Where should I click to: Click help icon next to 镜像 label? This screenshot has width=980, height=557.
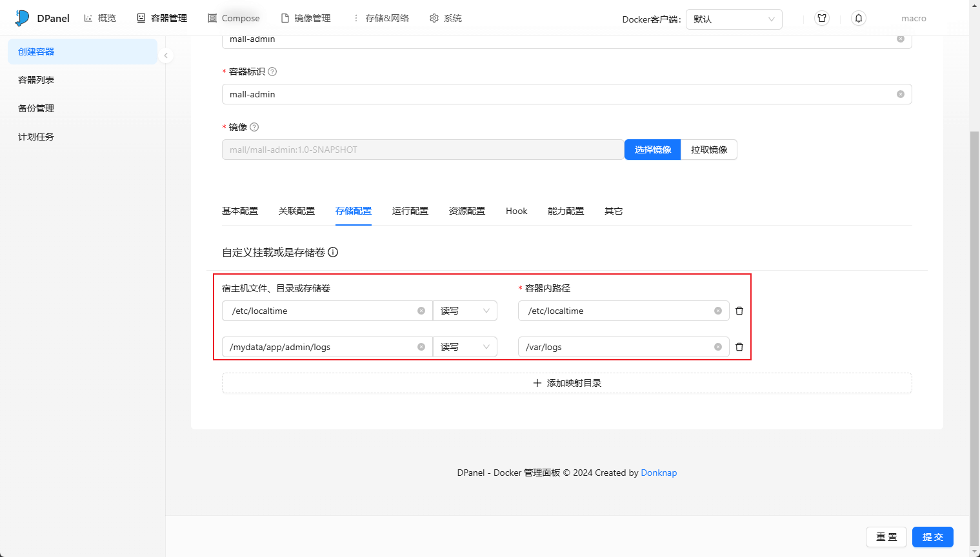(x=254, y=127)
